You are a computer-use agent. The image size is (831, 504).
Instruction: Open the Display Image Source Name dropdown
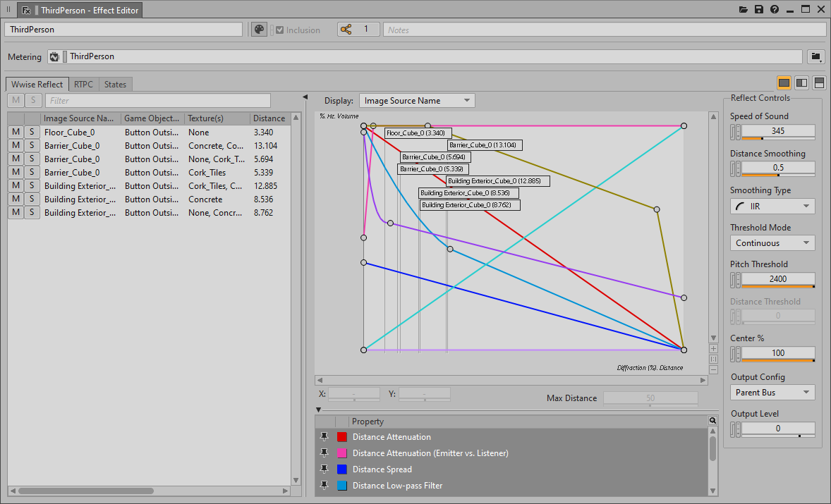417,101
